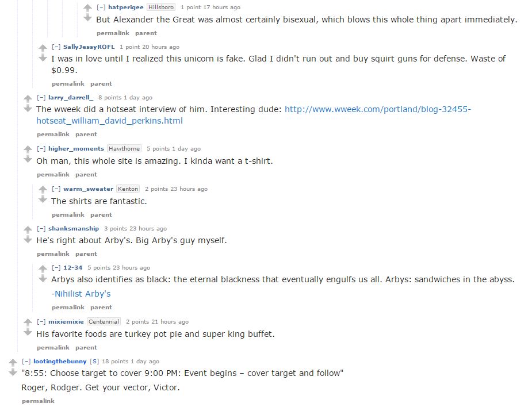Open permalink under higher_moments' comment
Screen dimensions: 532x407
pyautogui.click(x=53, y=175)
